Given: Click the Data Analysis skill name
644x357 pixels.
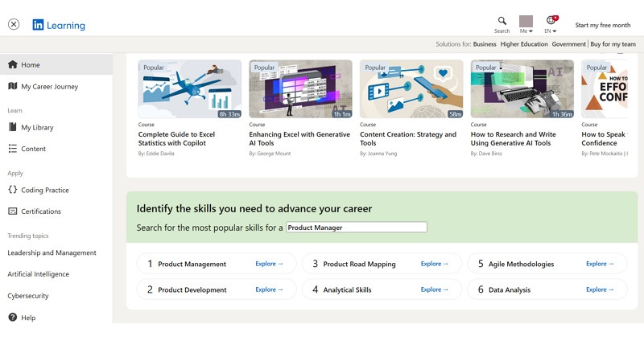Looking at the screenshot, I should click(x=510, y=289).
